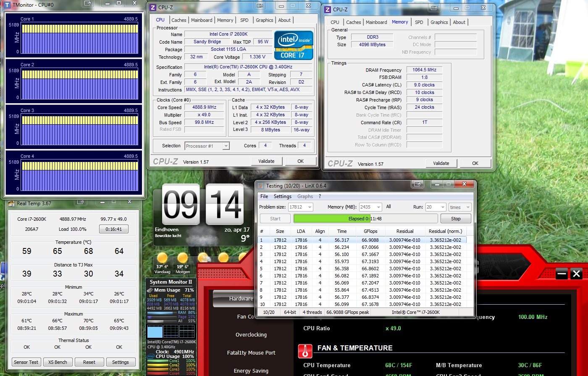The height and width of the screenshot is (376, 588).
Task: Click the LinX app icon in its title bar
Action: pyautogui.click(x=261, y=185)
